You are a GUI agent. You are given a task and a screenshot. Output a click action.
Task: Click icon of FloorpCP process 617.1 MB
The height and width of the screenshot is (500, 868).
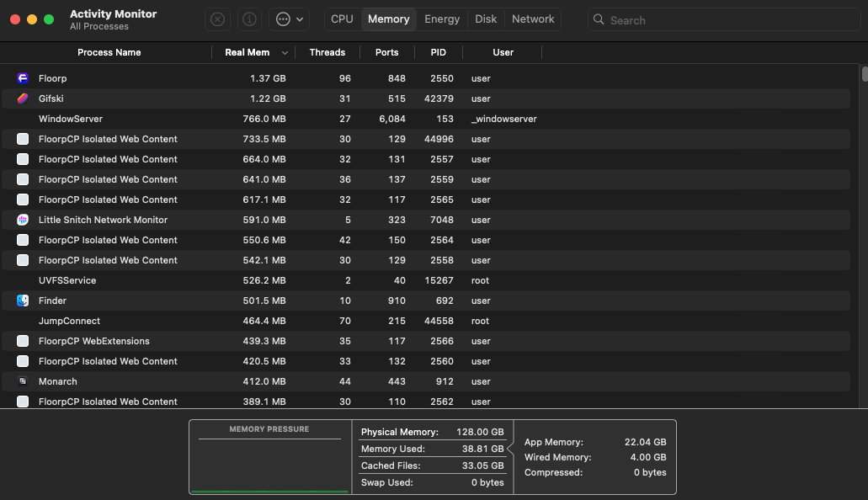point(23,199)
